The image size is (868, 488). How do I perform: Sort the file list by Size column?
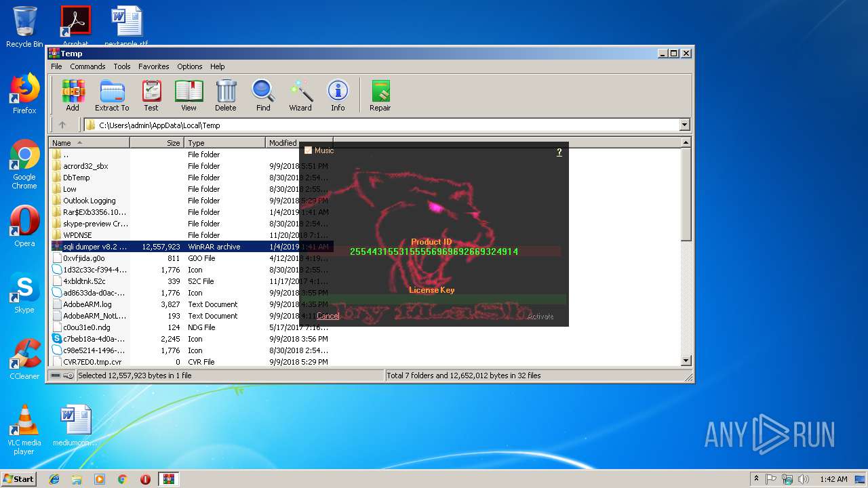click(157, 143)
